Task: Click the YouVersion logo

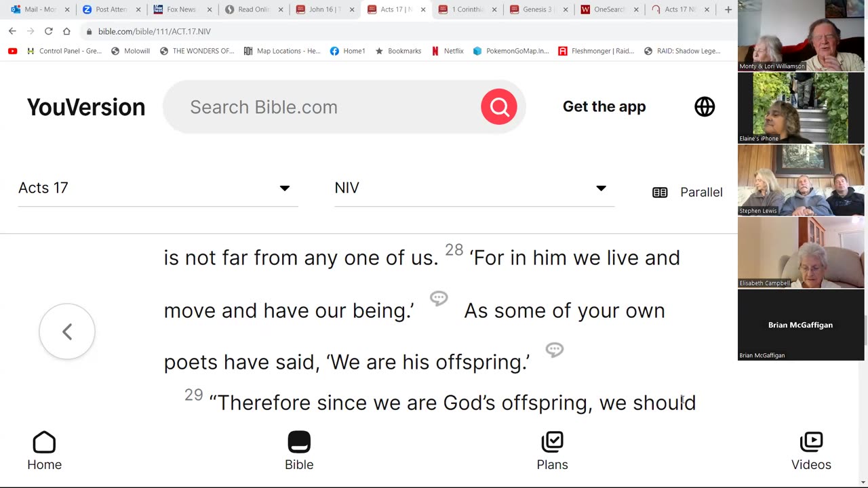Action: (86, 107)
